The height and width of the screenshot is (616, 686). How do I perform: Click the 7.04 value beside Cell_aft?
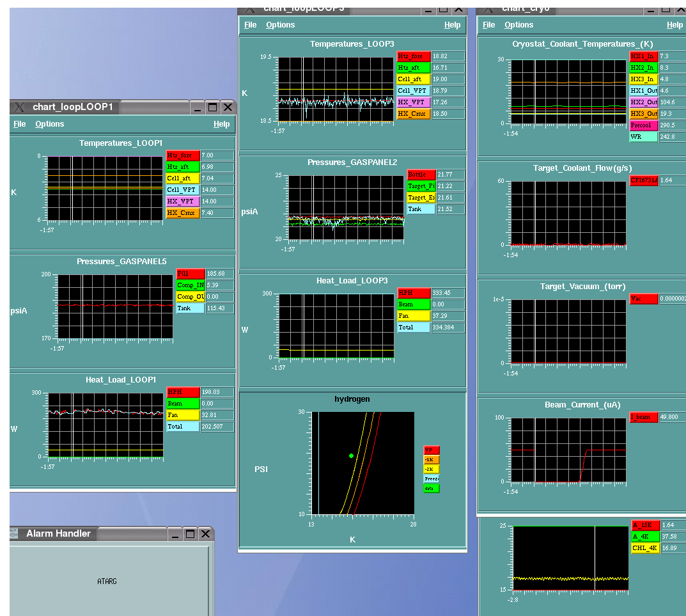[x=217, y=178]
